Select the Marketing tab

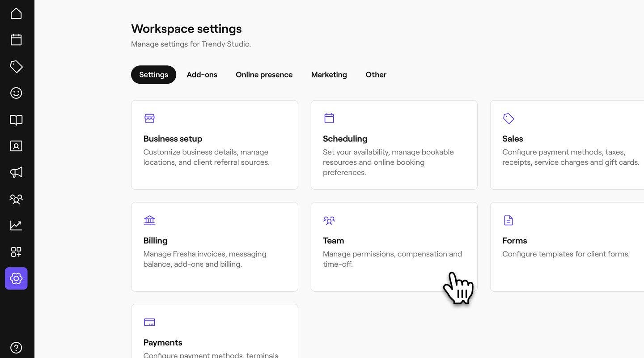coord(329,75)
